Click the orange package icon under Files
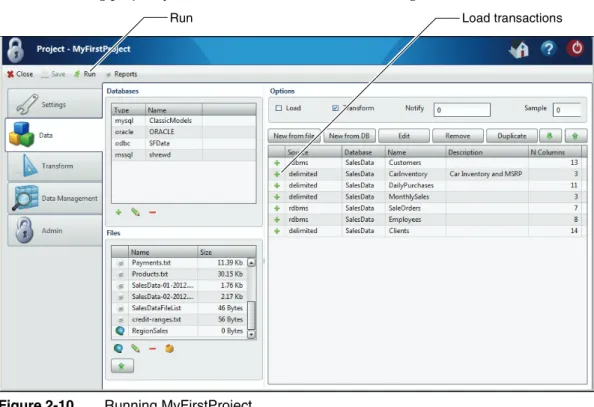The width and height of the screenshot is (594, 407). [169, 348]
